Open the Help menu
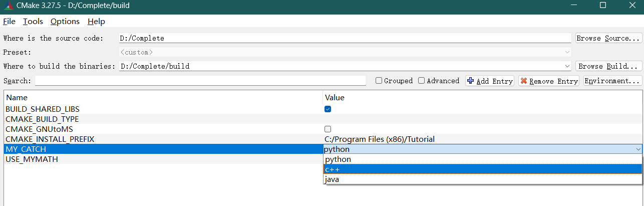Viewport: 644px width, 206px height. pyautogui.click(x=96, y=21)
